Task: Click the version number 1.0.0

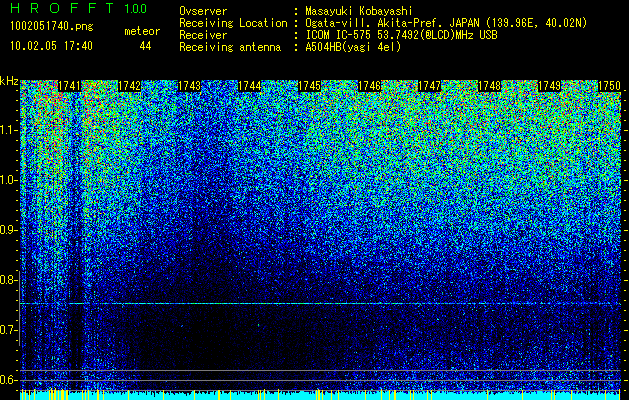Action: [x=135, y=9]
